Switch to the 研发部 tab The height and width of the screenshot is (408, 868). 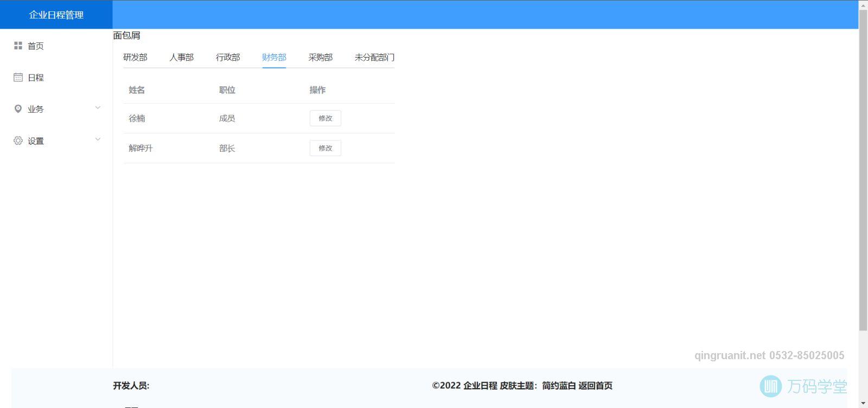pos(135,57)
